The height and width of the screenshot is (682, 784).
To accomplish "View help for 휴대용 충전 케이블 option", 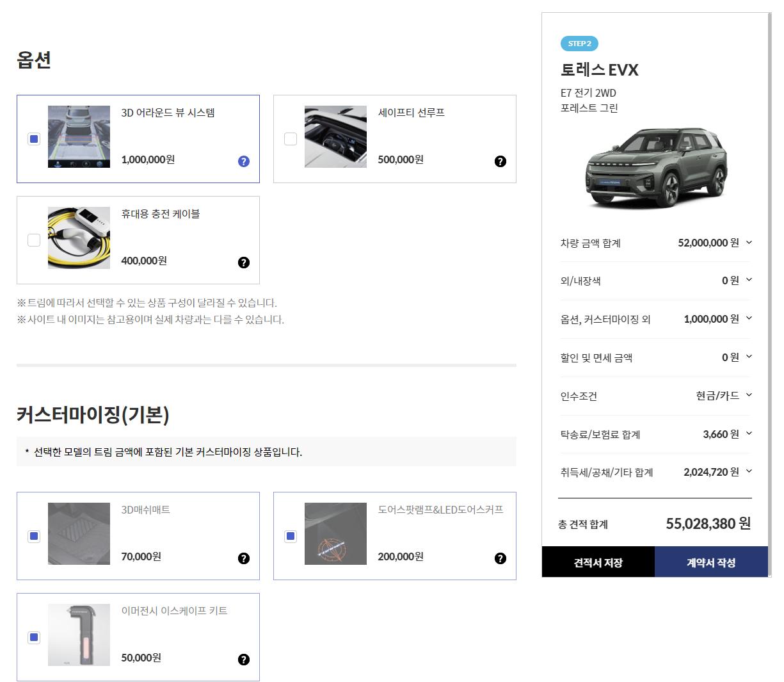I will [243, 263].
